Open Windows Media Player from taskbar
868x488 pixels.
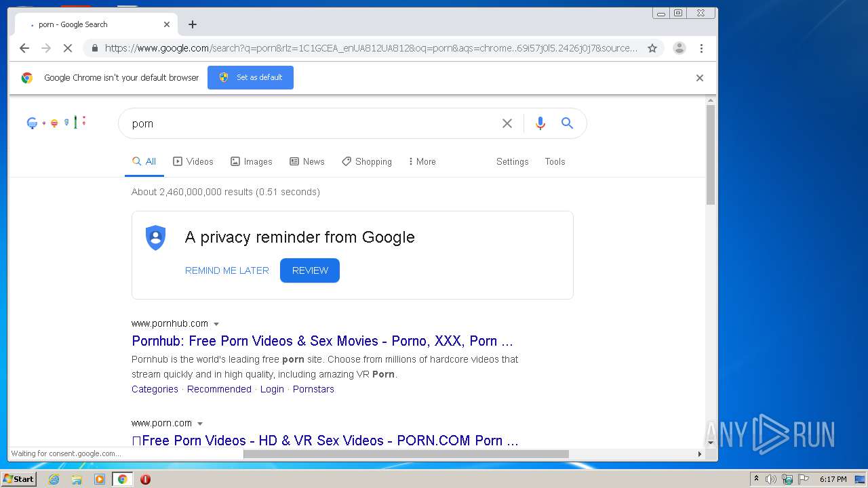pyautogui.click(x=100, y=479)
